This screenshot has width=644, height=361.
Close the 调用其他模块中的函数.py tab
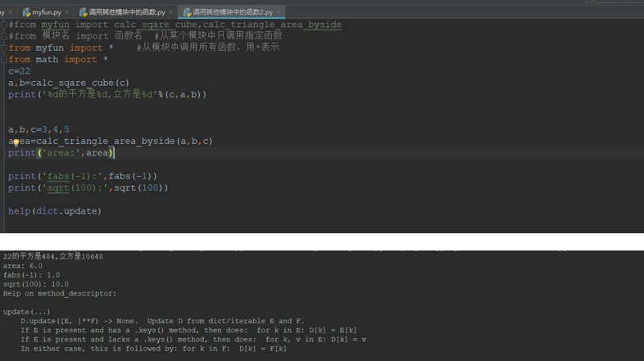point(171,12)
